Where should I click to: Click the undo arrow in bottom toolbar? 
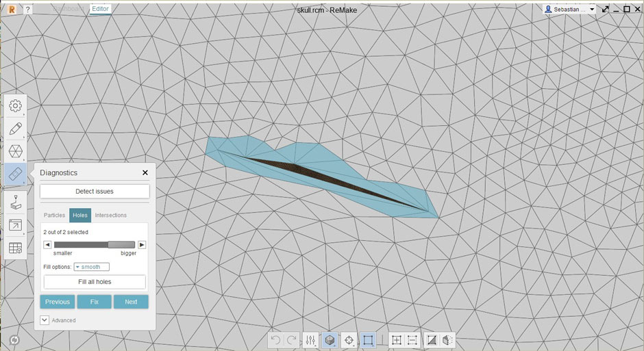click(275, 340)
